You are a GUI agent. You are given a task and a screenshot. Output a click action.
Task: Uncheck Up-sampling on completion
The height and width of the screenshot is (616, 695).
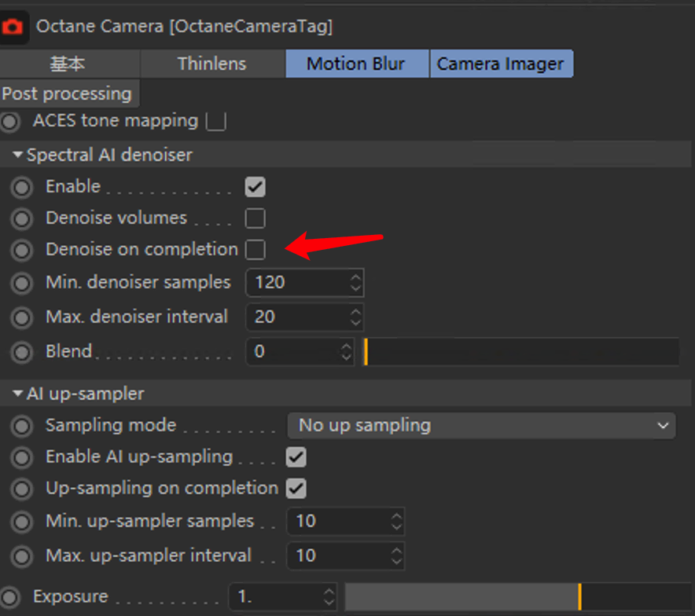[x=296, y=489]
